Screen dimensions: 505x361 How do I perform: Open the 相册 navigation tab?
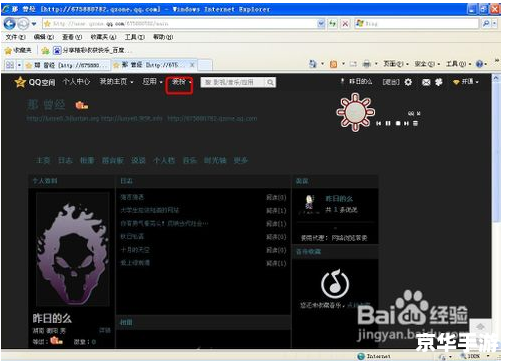coord(87,160)
